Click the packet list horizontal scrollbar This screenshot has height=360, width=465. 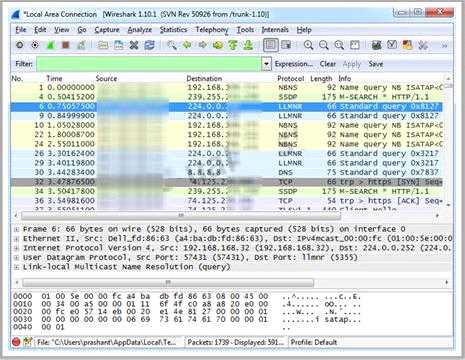point(227,216)
